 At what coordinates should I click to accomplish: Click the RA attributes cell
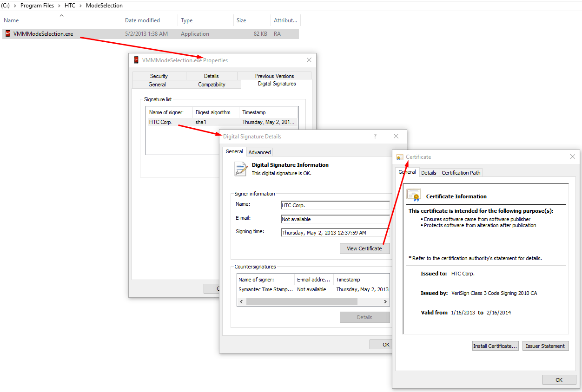pos(277,34)
